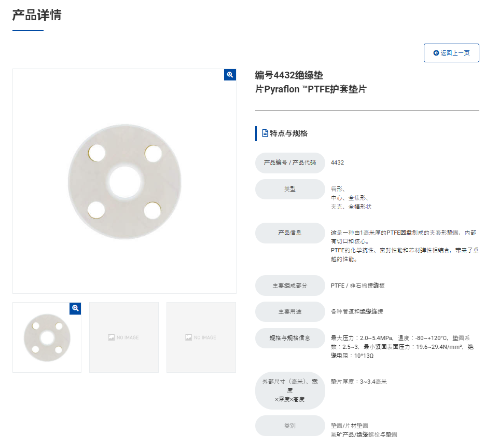Click the 氟矿产品/绝缘螺栓与垫圈 category link
This screenshot has width=485, height=448.
364,435
